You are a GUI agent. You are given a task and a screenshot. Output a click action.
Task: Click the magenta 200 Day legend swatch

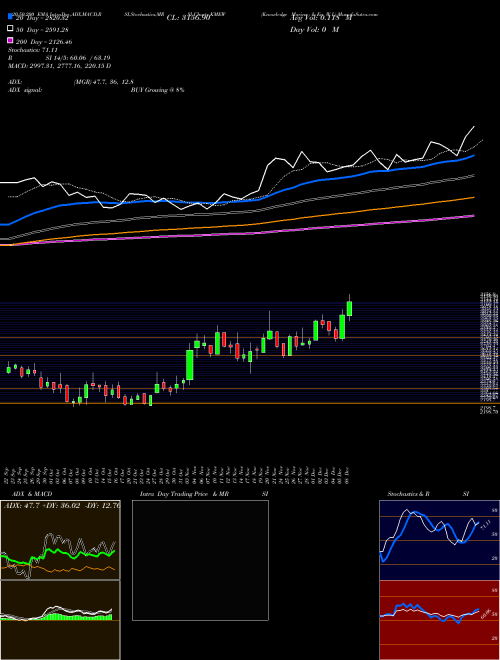(x=10, y=40)
